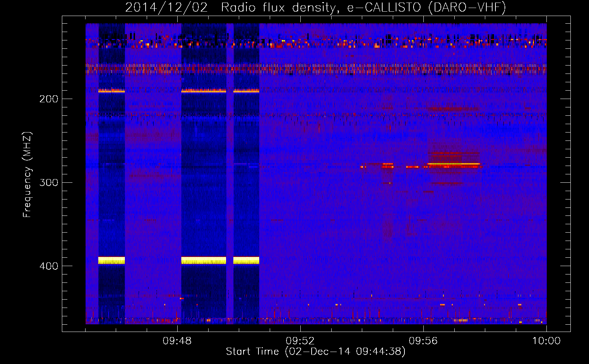
Task: Click the 'Frequency (MHZ)' axis label
Action: (27, 175)
